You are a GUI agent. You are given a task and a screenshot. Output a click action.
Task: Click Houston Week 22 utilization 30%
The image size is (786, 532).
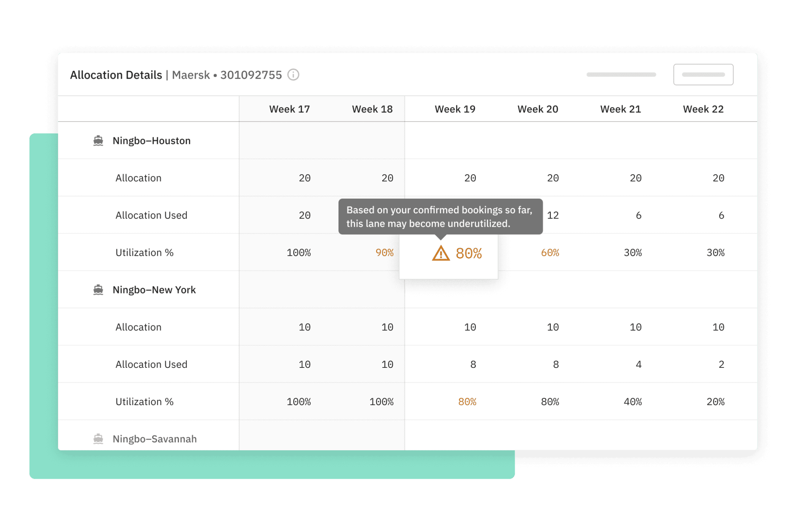715,252
